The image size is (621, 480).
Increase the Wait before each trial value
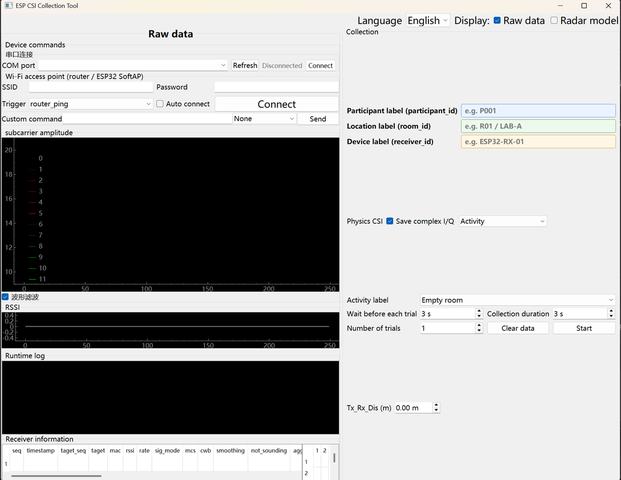(x=479, y=311)
